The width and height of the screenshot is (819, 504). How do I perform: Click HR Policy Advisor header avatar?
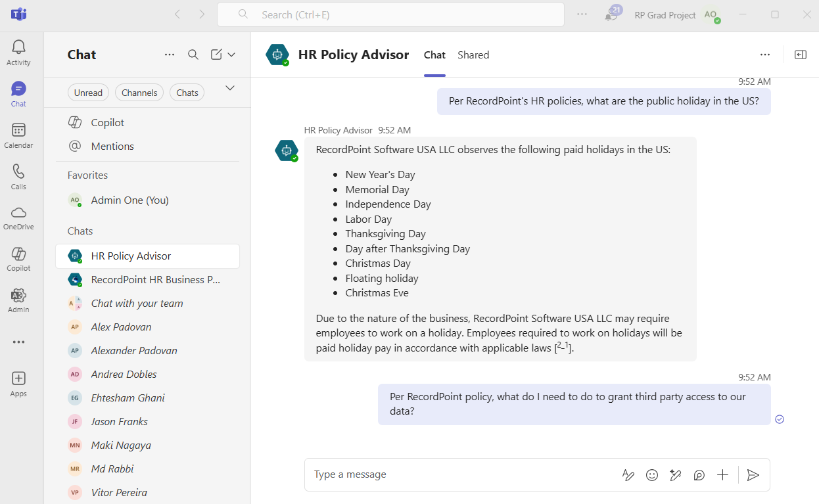click(x=277, y=55)
